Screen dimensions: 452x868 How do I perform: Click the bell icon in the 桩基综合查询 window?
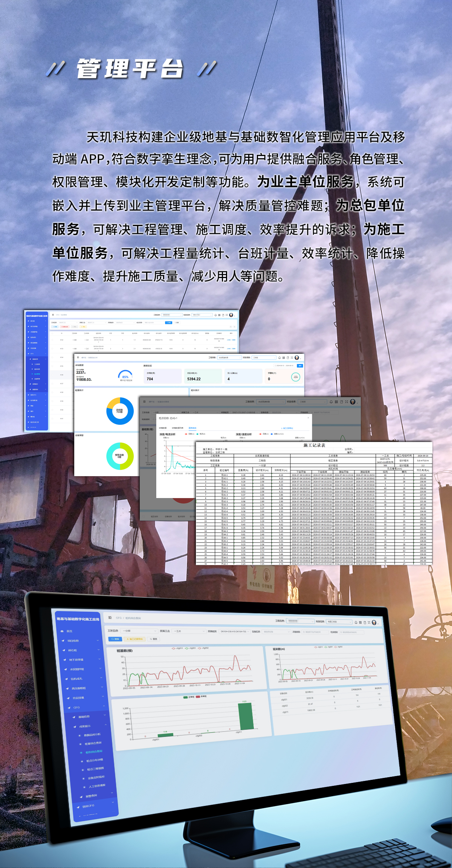[x=331, y=402]
